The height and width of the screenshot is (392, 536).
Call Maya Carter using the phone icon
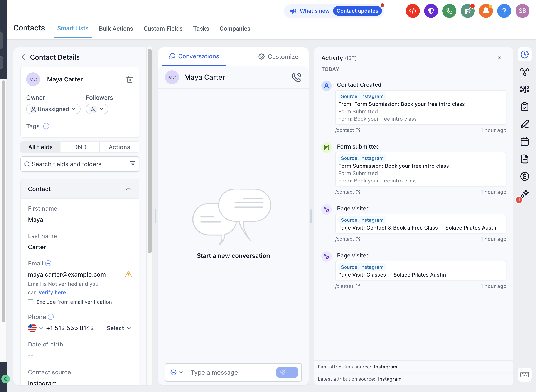(x=296, y=77)
